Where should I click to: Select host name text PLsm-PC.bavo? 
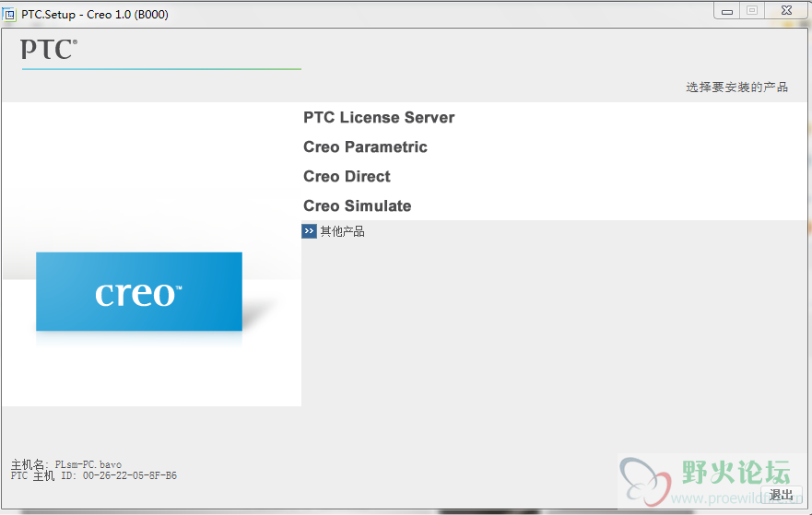[x=88, y=464]
